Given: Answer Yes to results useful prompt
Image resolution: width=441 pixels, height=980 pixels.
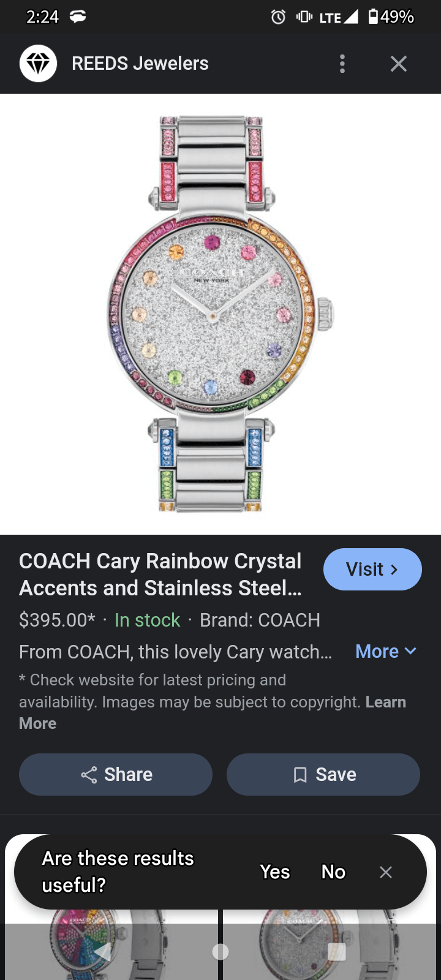Looking at the screenshot, I should 275,872.
